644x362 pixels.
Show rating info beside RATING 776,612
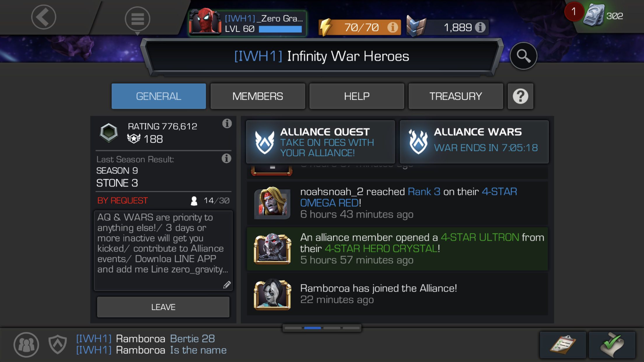(x=227, y=123)
